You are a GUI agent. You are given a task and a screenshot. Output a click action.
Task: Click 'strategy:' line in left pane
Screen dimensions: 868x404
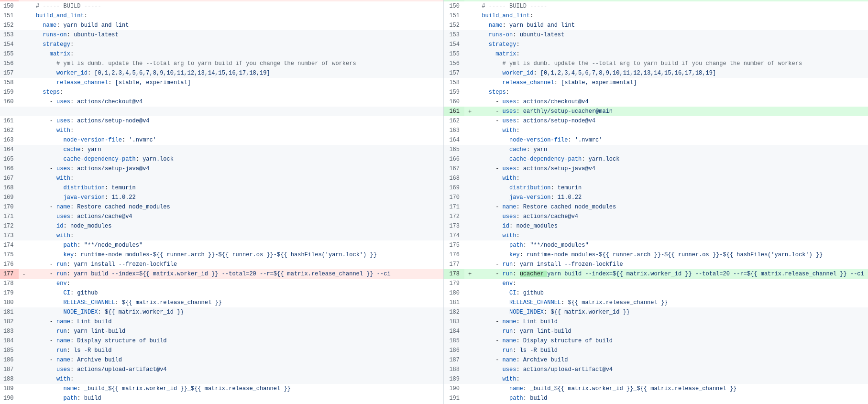click(58, 44)
